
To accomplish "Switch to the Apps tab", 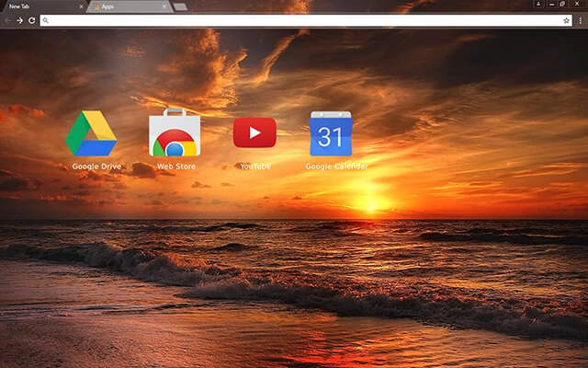I will coord(130,6).
